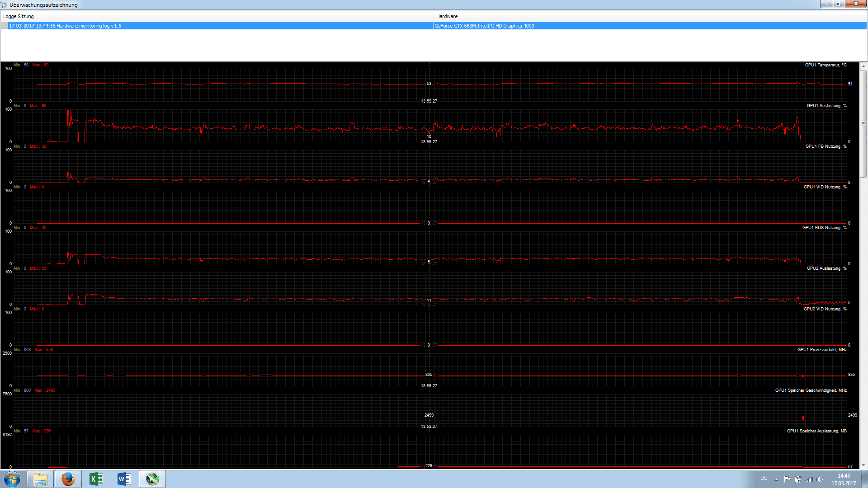Click the GPU1 Speicher Auslastung MB label
The width and height of the screenshot is (868, 488).
tap(817, 431)
